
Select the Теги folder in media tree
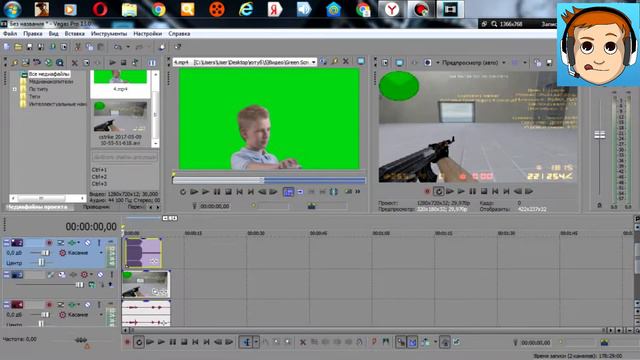[x=34, y=96]
